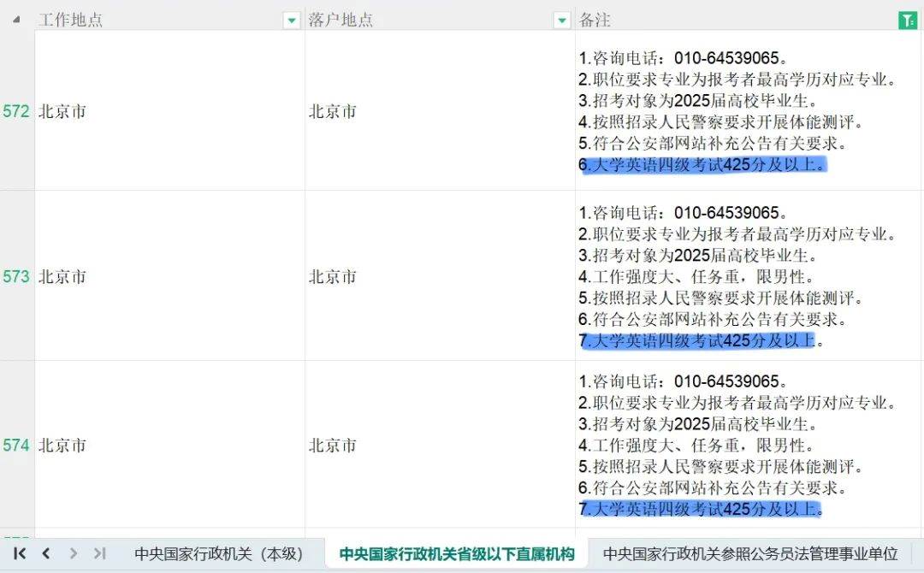Click the select-all triangle corner
924x573 pixels.
click(x=16, y=20)
